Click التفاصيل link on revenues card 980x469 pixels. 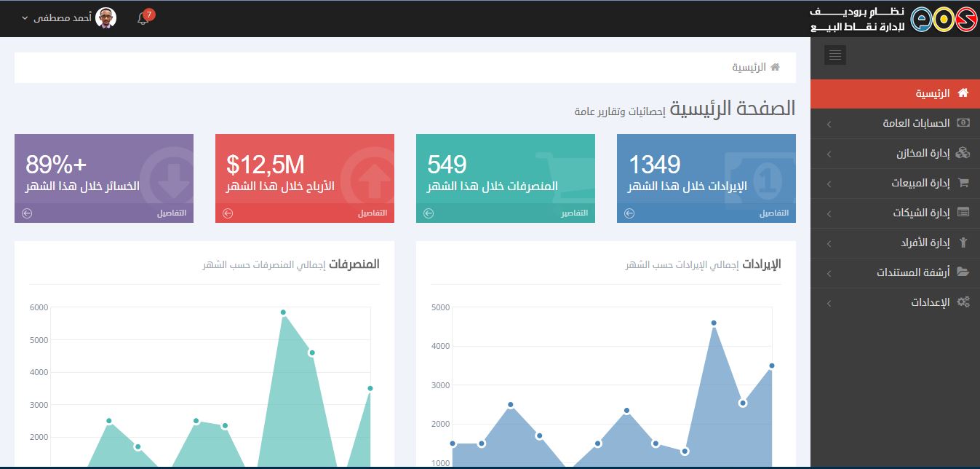click(773, 213)
